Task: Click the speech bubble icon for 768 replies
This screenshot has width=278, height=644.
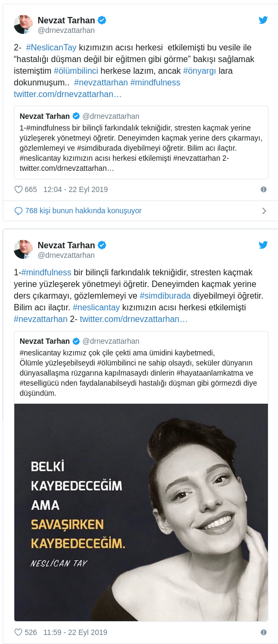Action: pos(19,211)
